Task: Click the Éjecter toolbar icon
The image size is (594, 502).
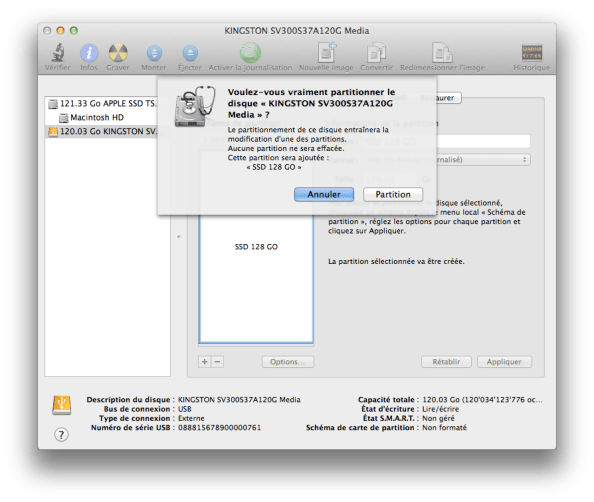Action: 190,53
